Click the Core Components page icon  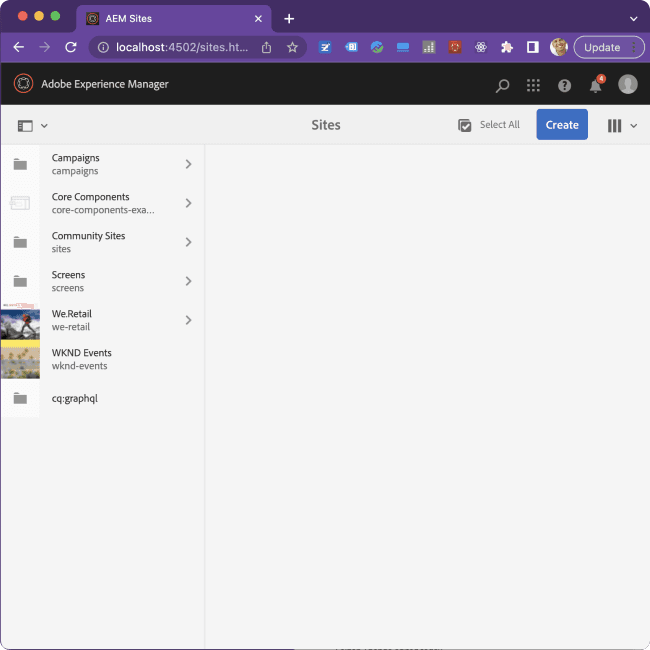click(20, 203)
